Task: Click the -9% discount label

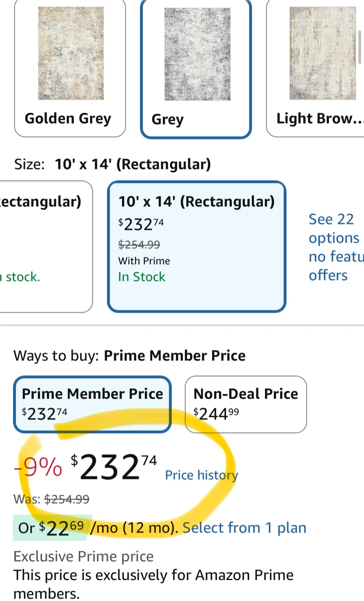Action: 38,467
